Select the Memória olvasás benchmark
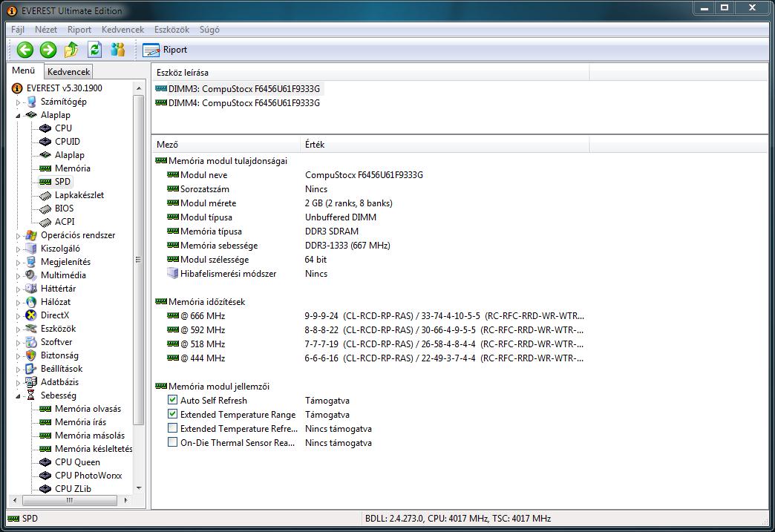This screenshot has width=775, height=532. 81,409
